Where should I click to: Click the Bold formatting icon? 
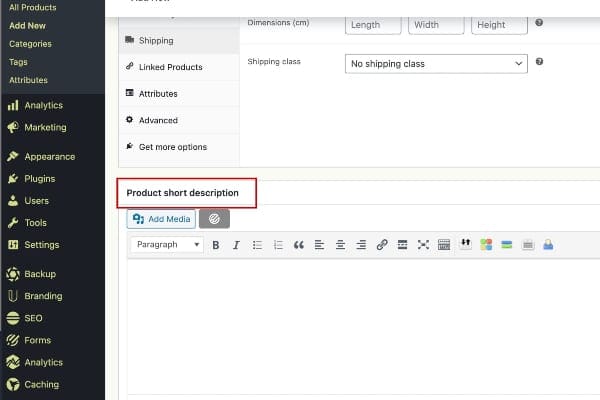tap(215, 245)
